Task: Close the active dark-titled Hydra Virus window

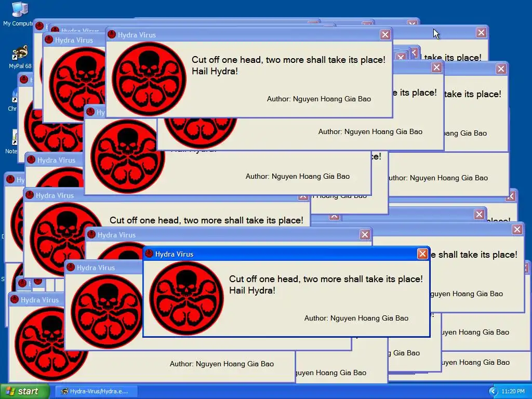Action: coord(422,254)
